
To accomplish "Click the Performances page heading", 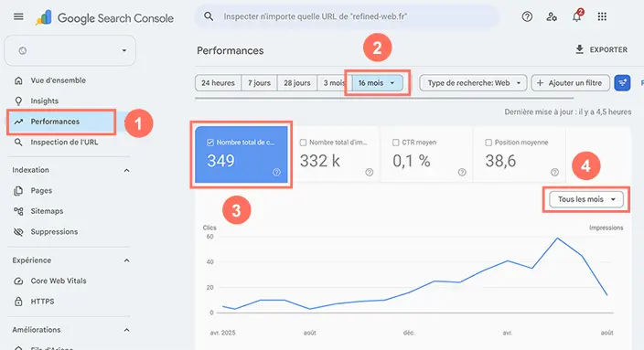I will 230,50.
